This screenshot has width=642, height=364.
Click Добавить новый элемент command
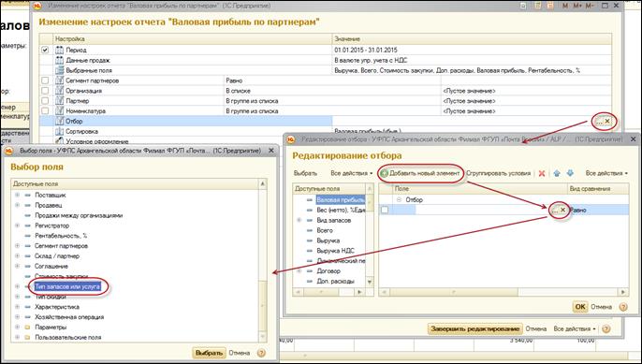tap(421, 174)
